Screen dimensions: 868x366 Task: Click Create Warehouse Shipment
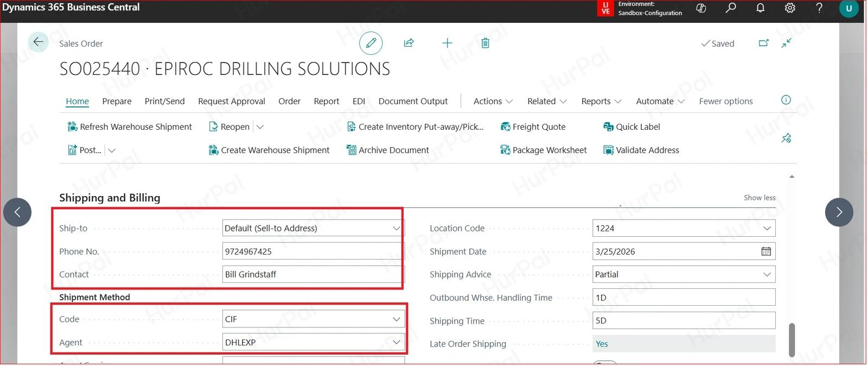269,150
